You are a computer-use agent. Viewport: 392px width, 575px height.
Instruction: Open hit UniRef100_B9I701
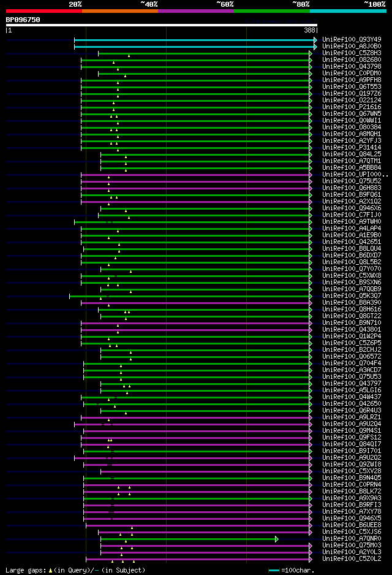(x=352, y=451)
